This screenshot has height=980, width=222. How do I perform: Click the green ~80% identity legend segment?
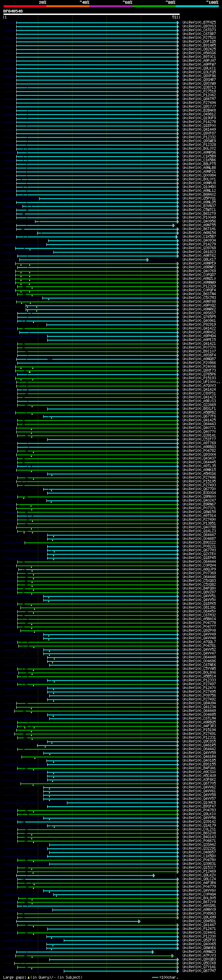154,6
